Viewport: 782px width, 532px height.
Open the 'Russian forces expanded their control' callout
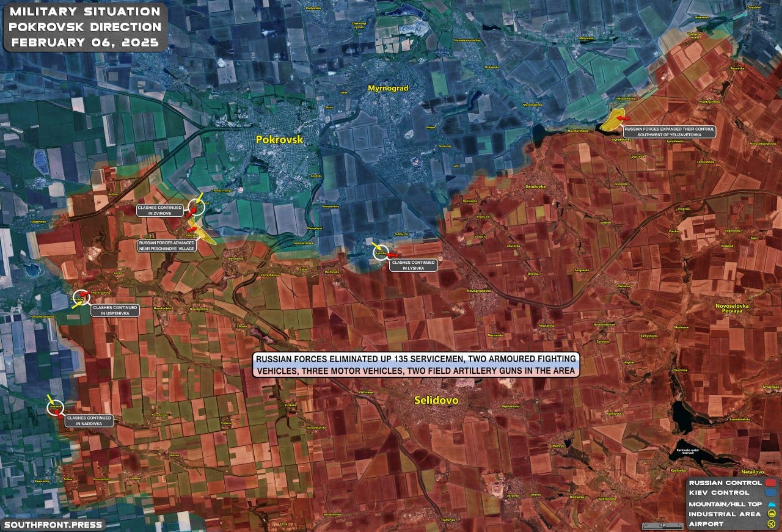pos(668,131)
